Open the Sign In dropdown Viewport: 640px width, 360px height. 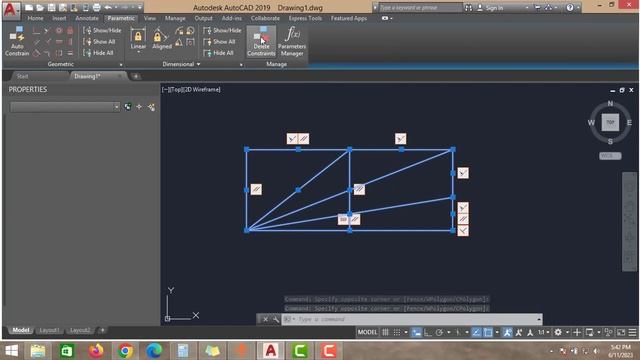(527, 7)
